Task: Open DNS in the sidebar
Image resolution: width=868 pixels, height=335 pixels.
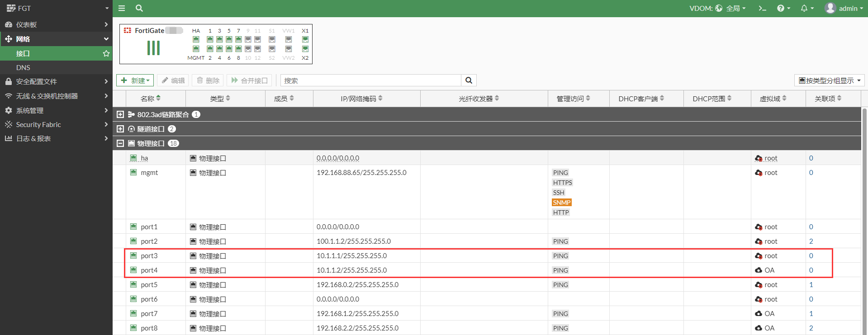Action: (23, 67)
